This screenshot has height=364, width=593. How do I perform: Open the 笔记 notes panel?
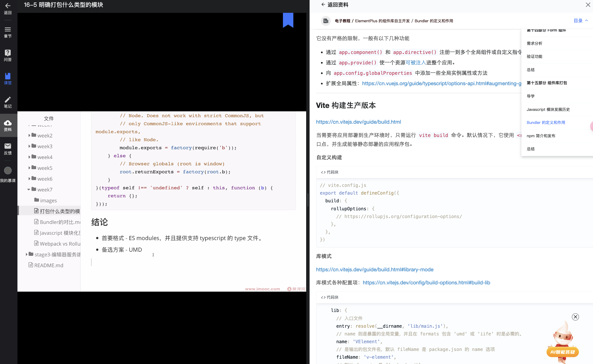tap(8, 102)
